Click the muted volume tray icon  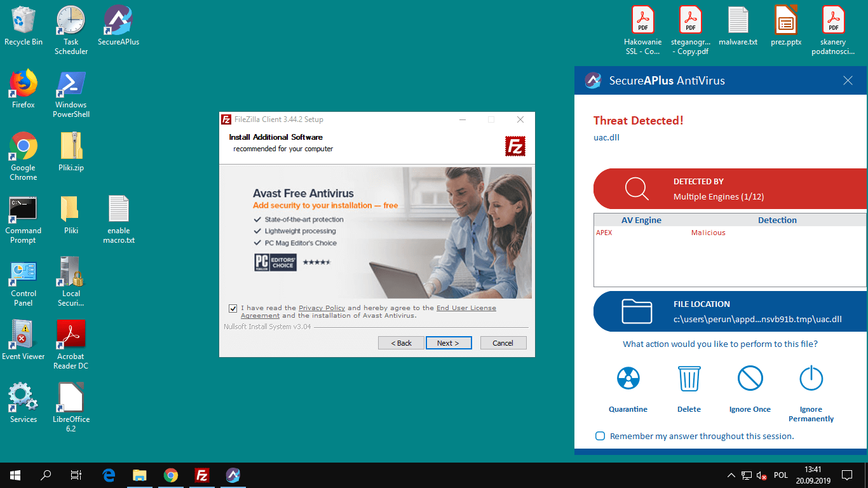[761, 475]
